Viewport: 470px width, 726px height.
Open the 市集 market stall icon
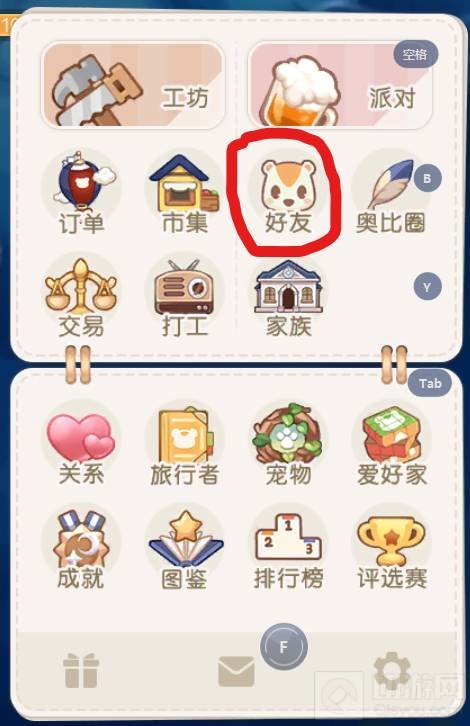coord(184,192)
